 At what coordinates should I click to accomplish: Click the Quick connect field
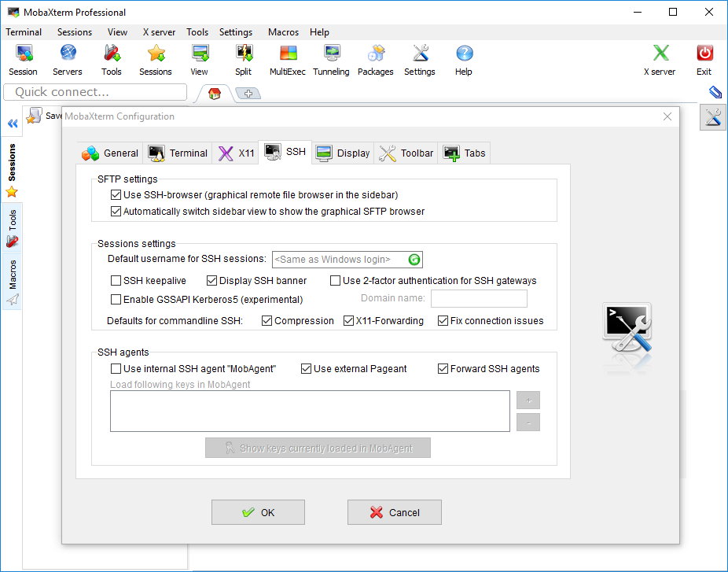[x=95, y=92]
